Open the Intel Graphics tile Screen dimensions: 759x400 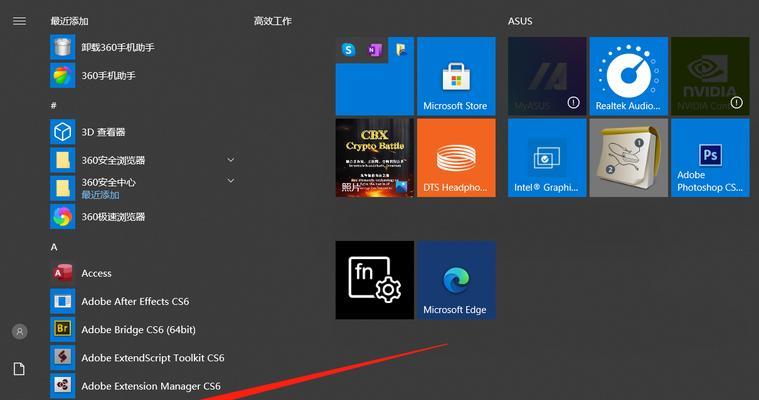(547, 158)
